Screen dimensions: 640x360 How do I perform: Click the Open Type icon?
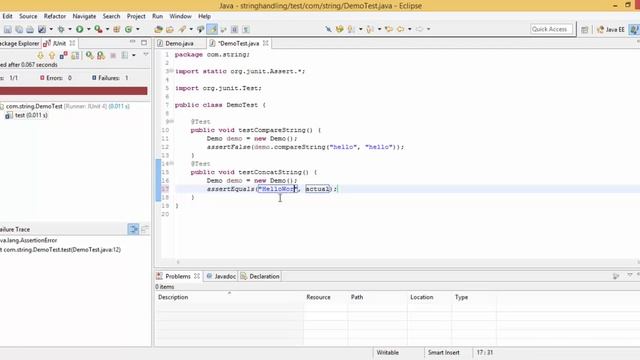tap(158, 29)
